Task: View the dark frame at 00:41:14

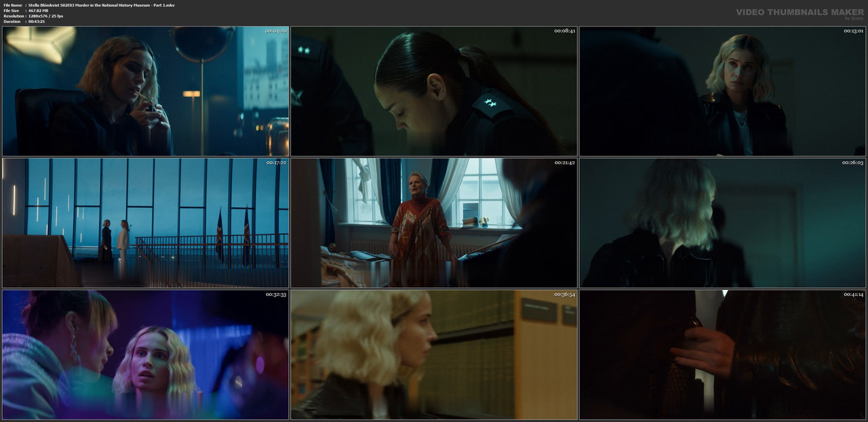Action: coord(722,355)
